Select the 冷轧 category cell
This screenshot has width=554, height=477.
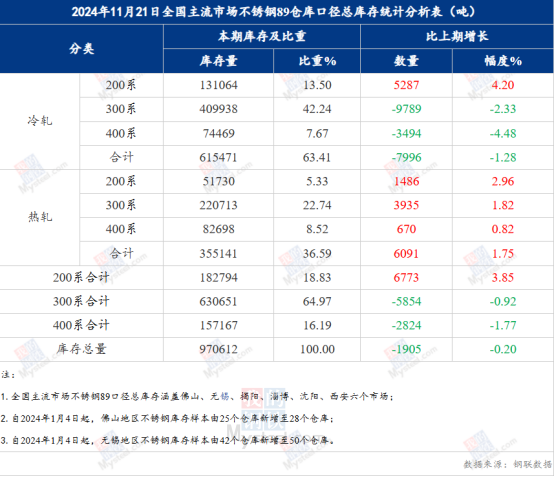40,121
